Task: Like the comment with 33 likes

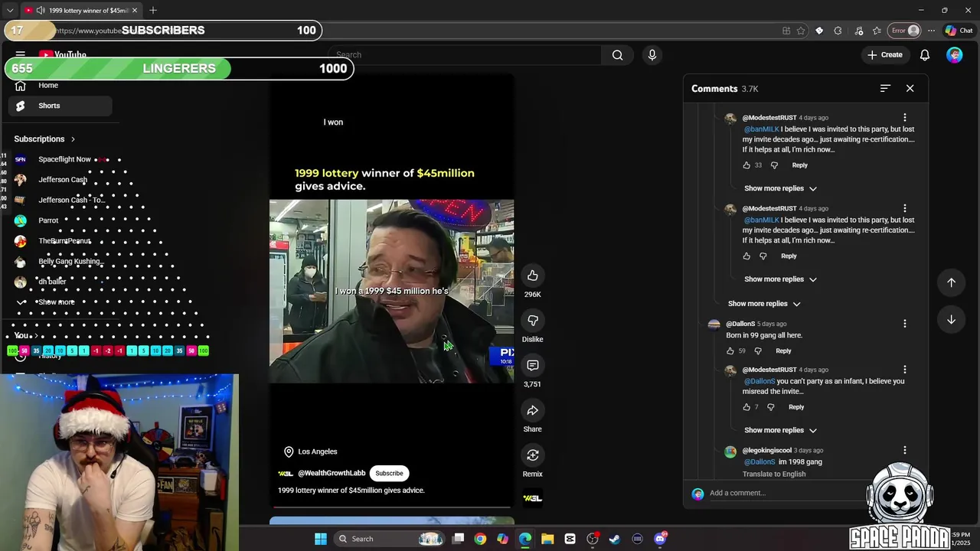Action: 746,165
